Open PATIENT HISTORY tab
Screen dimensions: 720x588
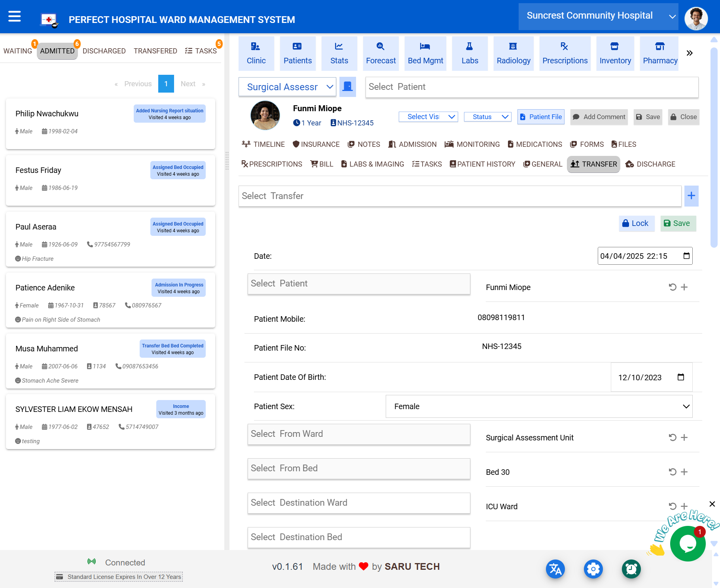pyautogui.click(x=482, y=164)
